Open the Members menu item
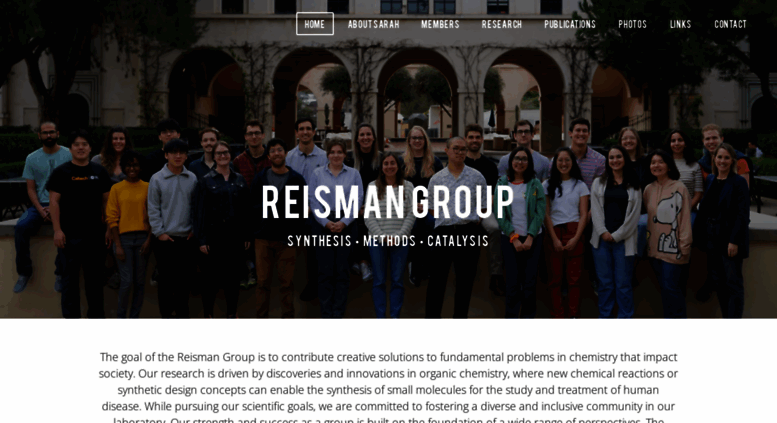The width and height of the screenshot is (777, 423). [440, 24]
